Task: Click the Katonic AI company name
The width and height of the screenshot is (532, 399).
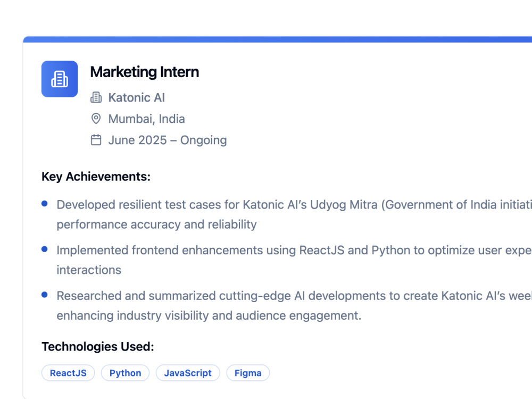Action: (136, 98)
